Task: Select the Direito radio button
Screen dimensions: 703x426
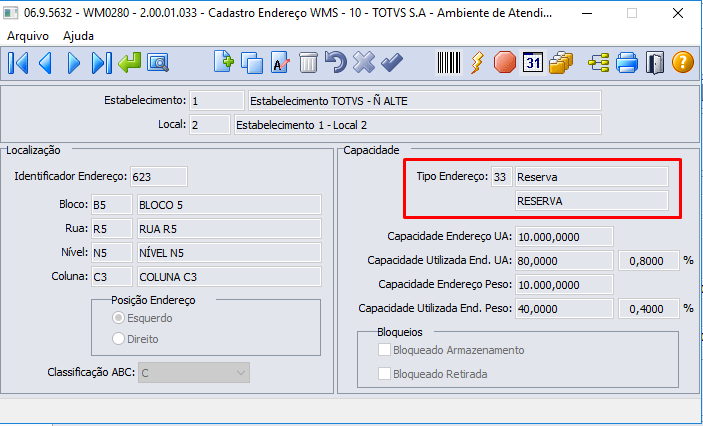Action: [118, 339]
